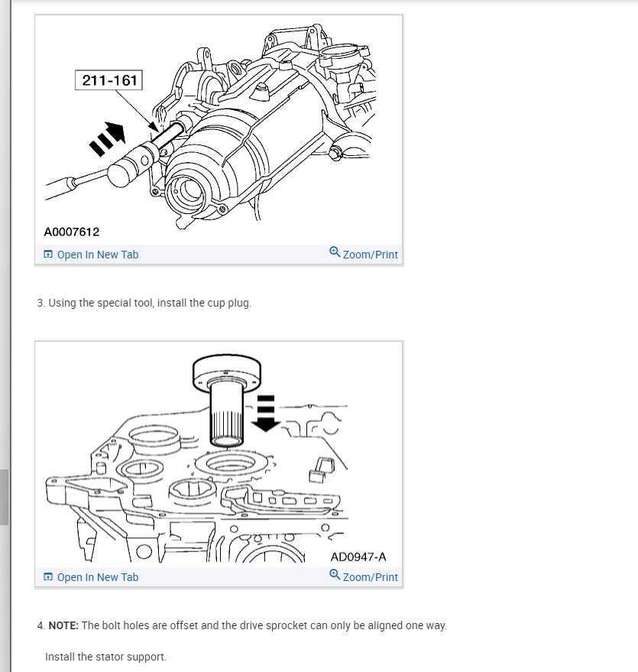Click the new-tab icon under diagram AD0947-A
638x672 pixels.
[x=48, y=577]
